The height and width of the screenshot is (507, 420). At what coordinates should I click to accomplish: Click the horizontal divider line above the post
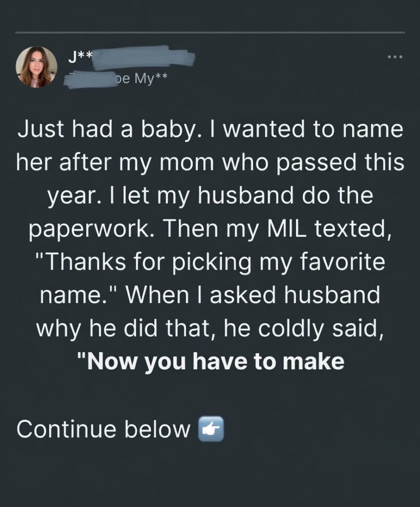pyautogui.click(x=210, y=33)
